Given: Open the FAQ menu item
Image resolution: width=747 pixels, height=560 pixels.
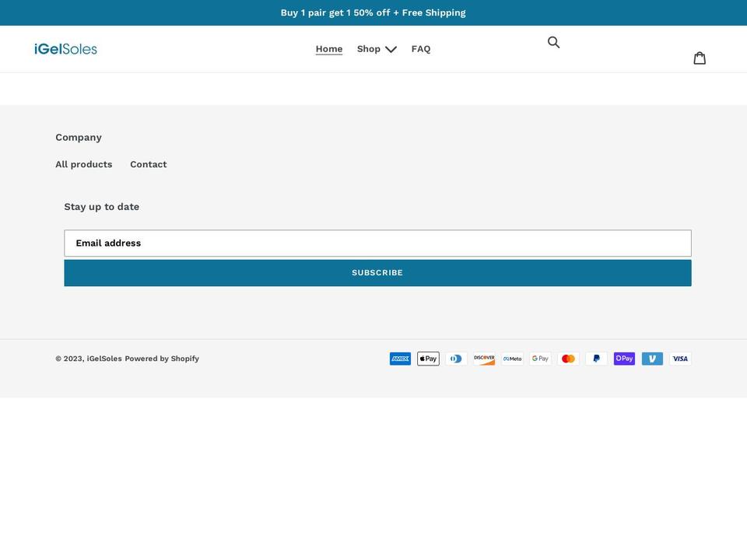Looking at the screenshot, I should pos(421,49).
